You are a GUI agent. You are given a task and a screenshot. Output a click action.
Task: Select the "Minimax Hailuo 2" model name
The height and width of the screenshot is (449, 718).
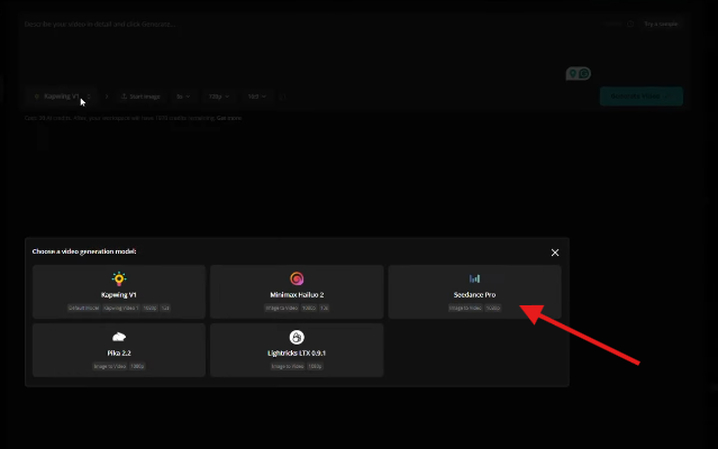pos(297,295)
